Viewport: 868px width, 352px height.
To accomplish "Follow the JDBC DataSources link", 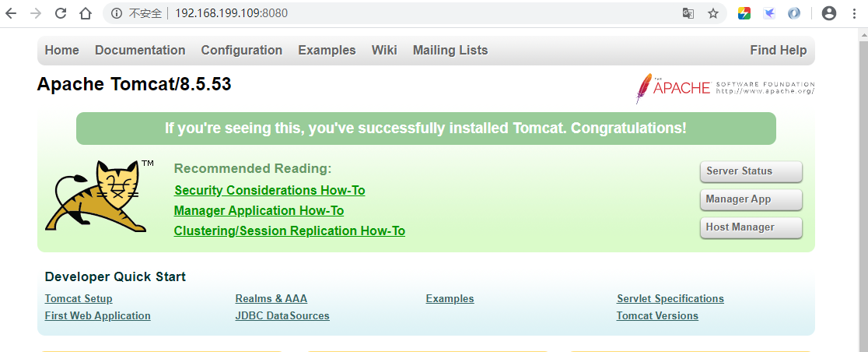I will click(282, 315).
